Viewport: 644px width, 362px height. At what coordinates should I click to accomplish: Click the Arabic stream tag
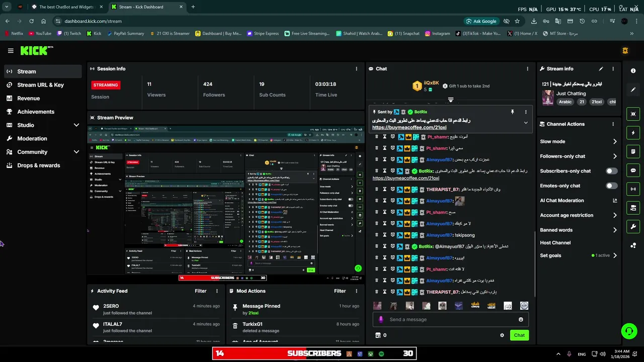pos(565,102)
